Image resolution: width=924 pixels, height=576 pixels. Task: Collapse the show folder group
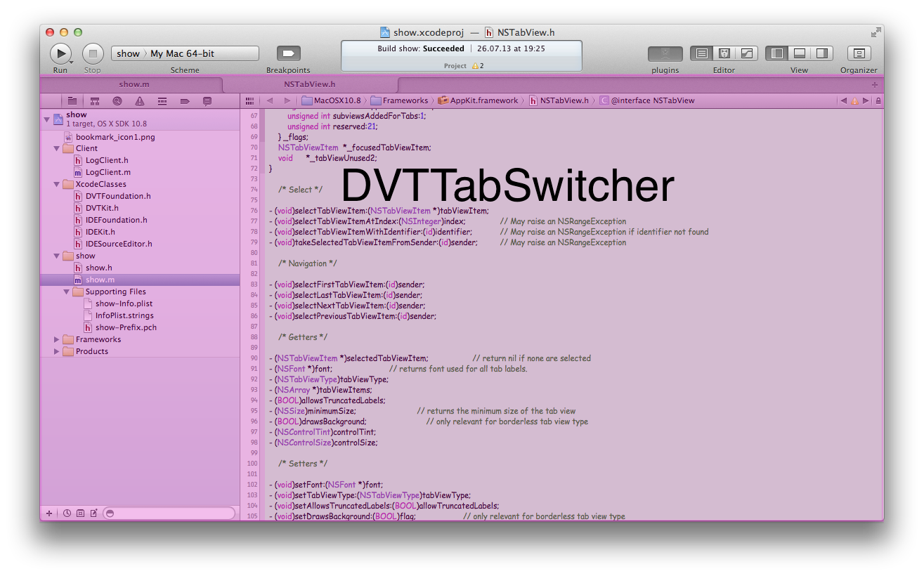pyautogui.click(x=57, y=256)
